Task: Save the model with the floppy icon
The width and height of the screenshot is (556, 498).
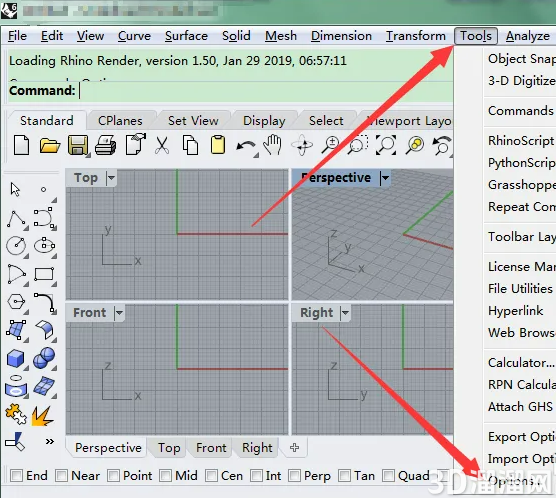Action: point(78,145)
